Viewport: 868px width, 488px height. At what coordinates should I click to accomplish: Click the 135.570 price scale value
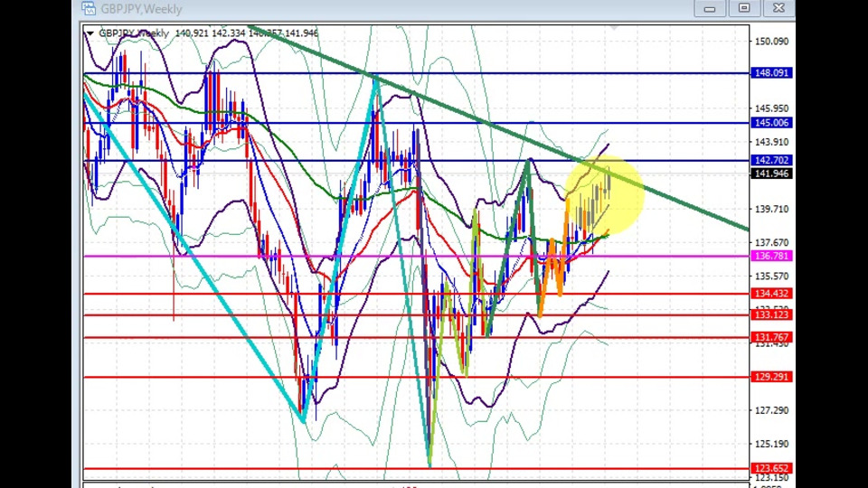[771, 277]
